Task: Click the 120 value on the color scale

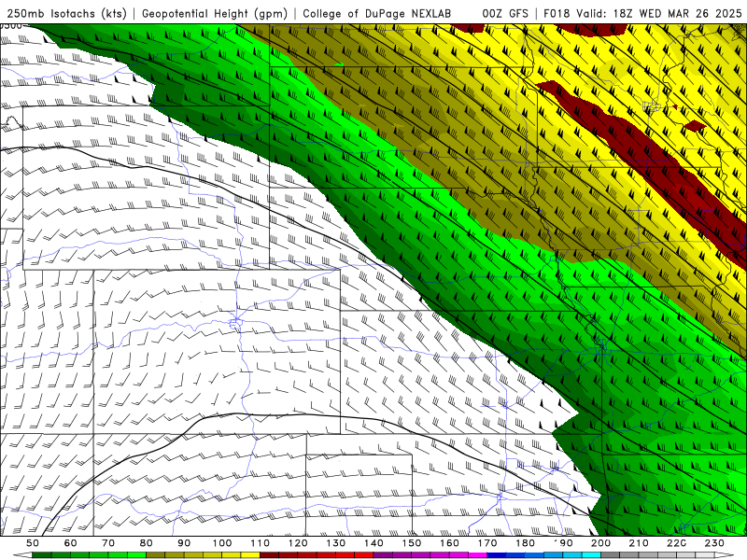Action: pyautogui.click(x=298, y=543)
